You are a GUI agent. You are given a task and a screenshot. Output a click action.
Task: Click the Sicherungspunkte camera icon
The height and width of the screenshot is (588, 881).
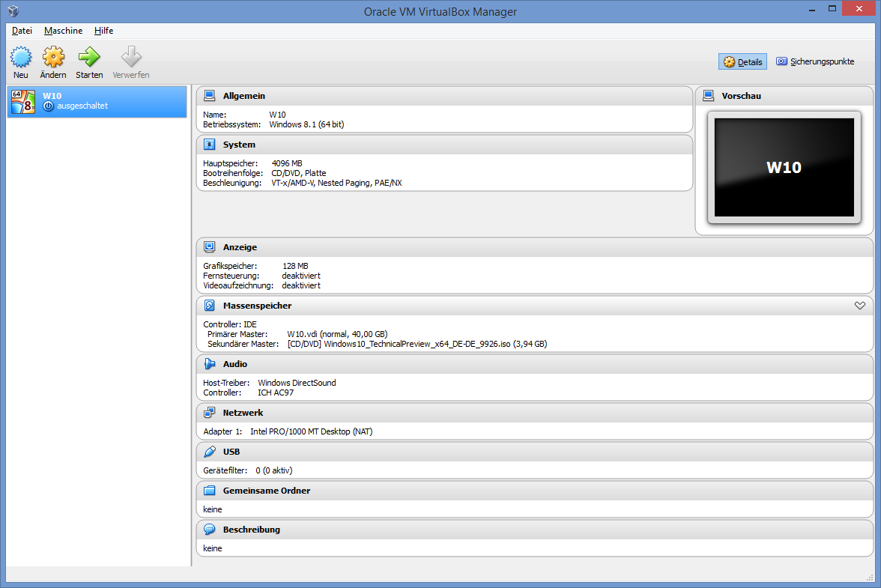[x=781, y=61]
